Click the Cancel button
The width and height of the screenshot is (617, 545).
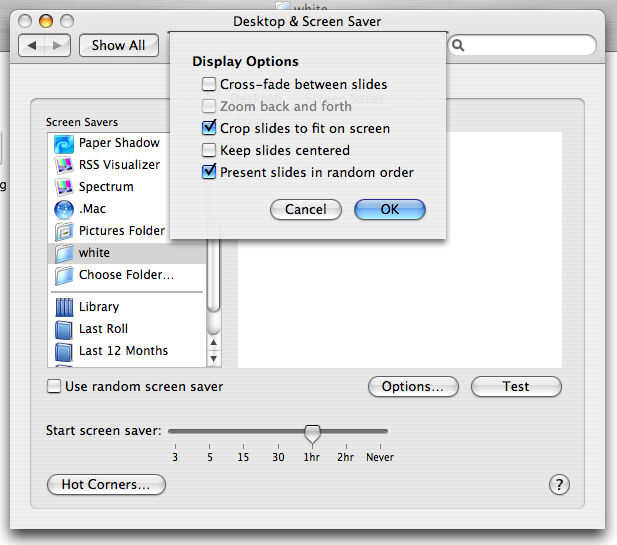click(306, 209)
